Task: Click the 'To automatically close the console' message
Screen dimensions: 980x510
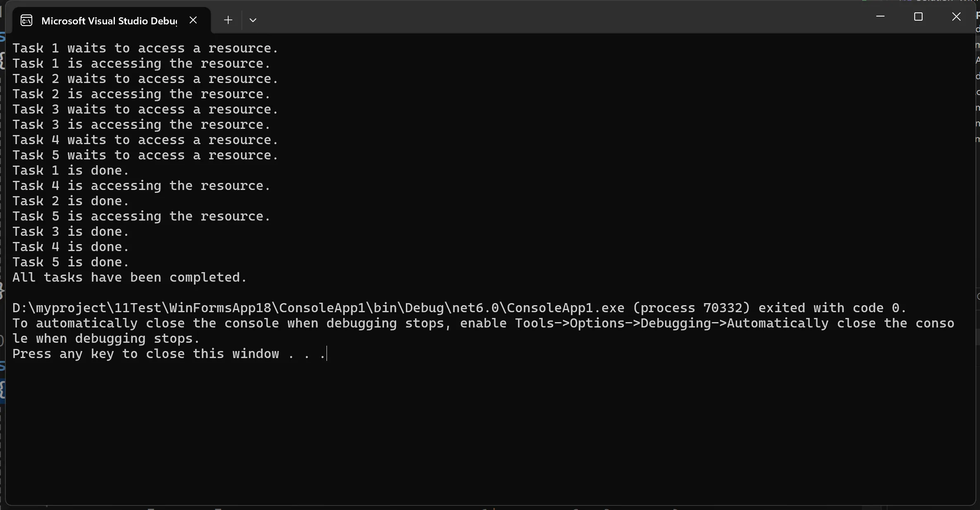Action: pos(483,331)
